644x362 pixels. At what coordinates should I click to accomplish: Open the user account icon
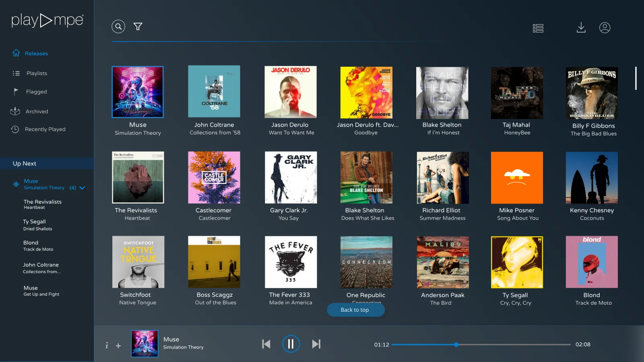coord(605,28)
